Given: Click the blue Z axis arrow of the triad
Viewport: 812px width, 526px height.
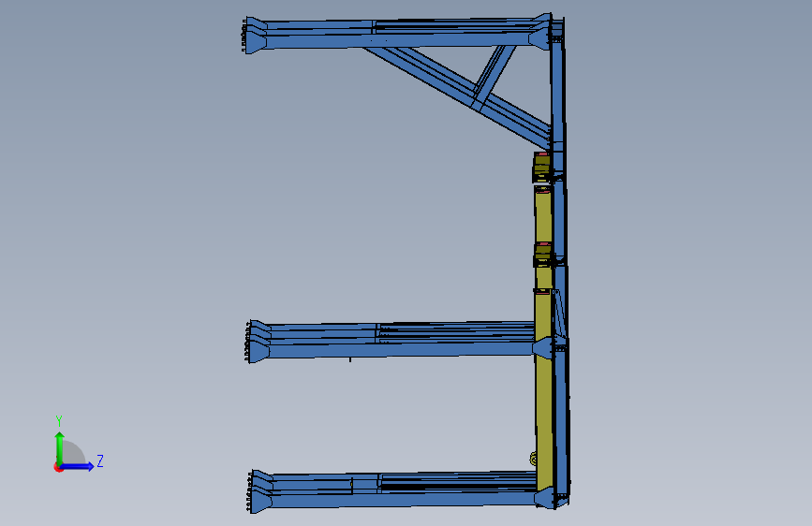Looking at the screenshot, I should tap(78, 466).
